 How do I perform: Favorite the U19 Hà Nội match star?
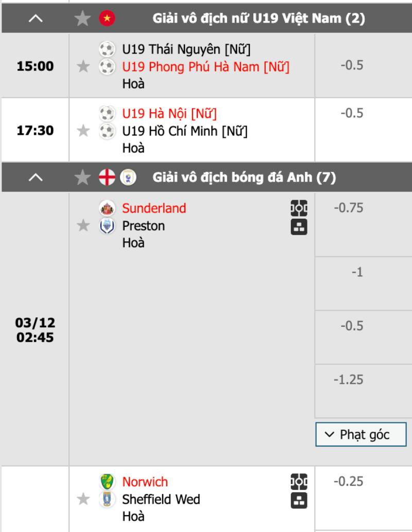tap(83, 131)
